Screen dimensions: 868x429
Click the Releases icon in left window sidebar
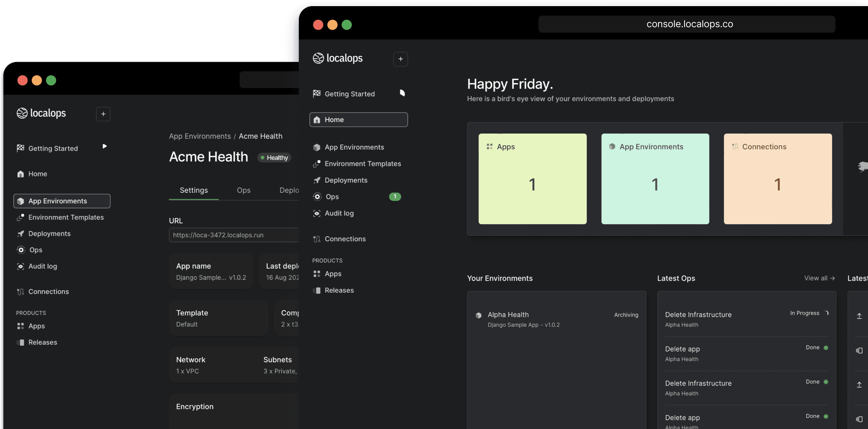point(20,342)
